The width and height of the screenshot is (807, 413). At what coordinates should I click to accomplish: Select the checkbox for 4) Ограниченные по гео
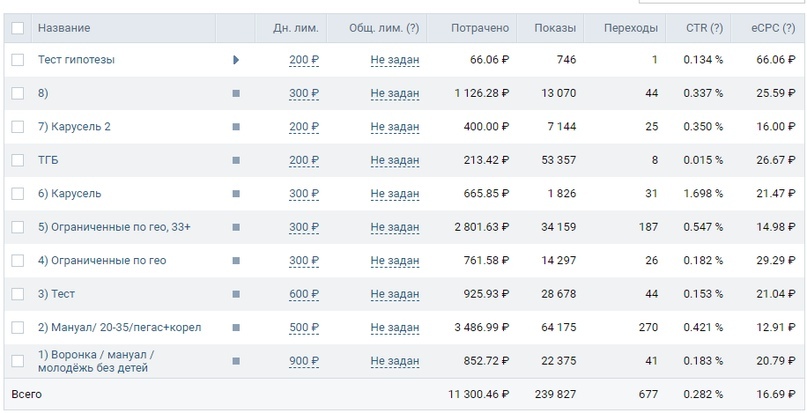(17, 261)
